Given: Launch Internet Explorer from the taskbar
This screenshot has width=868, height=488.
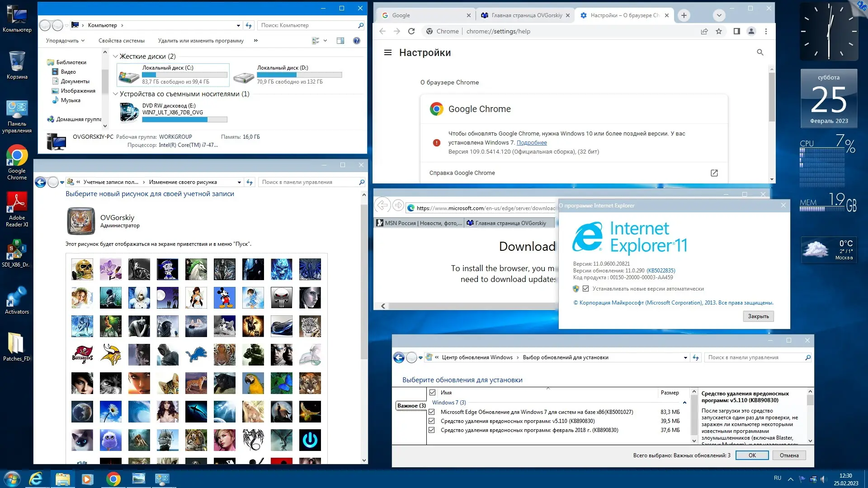Looking at the screenshot, I should tap(36, 479).
